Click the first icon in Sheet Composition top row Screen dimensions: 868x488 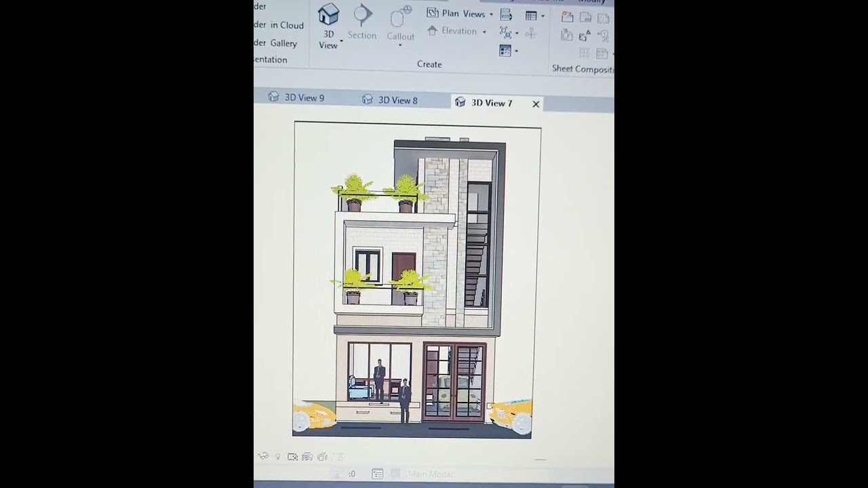tap(567, 16)
